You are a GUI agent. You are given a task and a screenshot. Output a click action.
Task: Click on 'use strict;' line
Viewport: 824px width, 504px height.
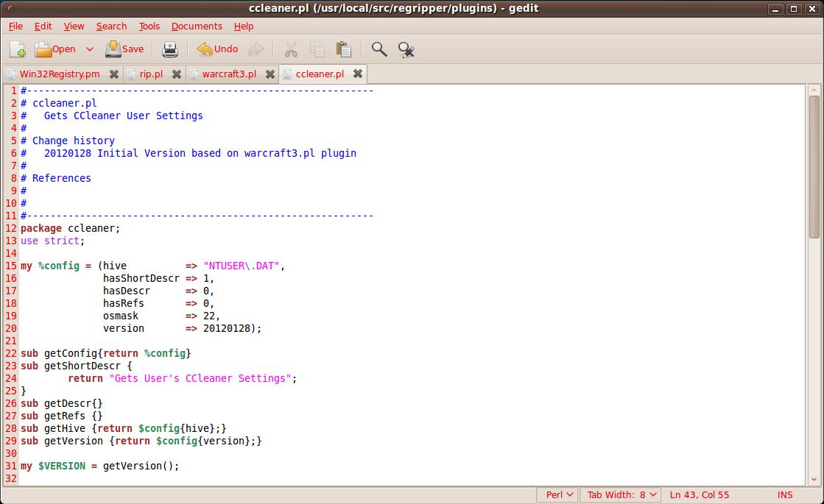pyautogui.click(x=52, y=241)
